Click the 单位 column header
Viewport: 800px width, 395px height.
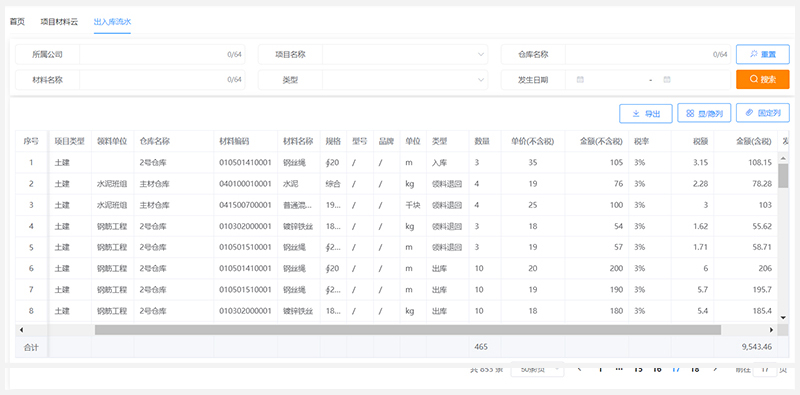click(413, 141)
